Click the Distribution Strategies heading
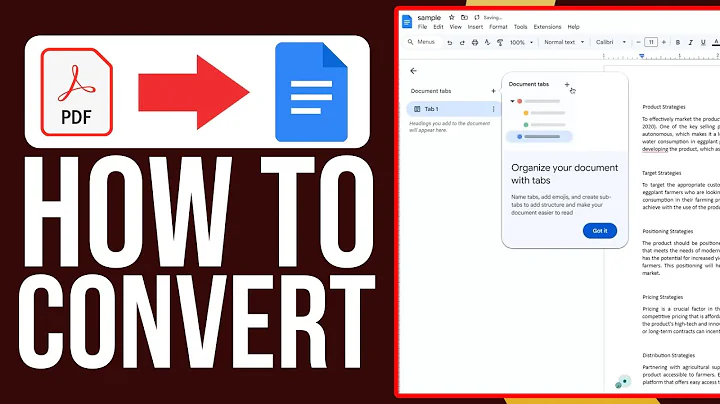The height and width of the screenshot is (404, 720). click(x=669, y=355)
